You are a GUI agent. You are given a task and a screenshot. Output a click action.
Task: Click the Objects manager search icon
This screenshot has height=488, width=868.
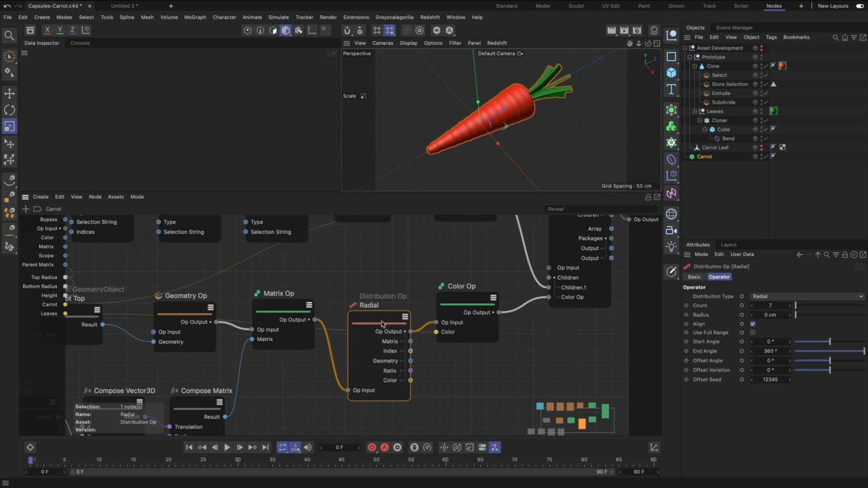coord(836,38)
